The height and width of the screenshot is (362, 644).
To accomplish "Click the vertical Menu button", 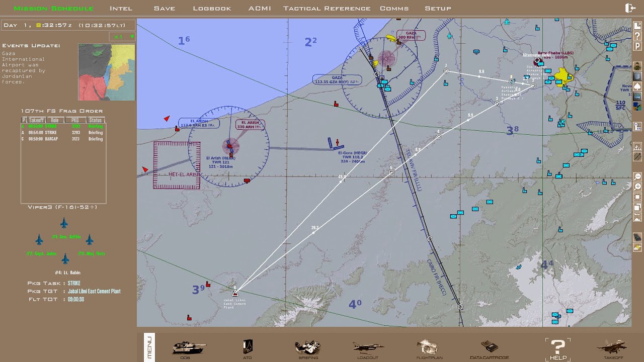I will (x=149, y=347).
